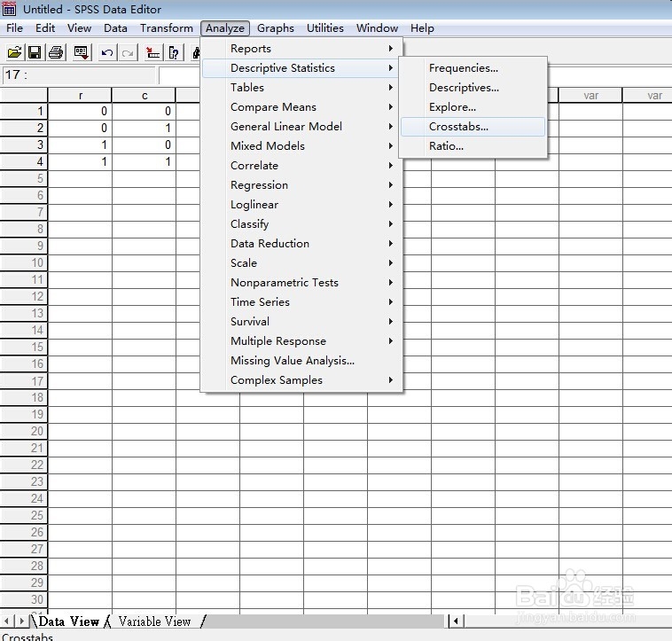672x641 pixels.
Task: Open the Dialog Recall toolbar icon
Action: click(81, 52)
